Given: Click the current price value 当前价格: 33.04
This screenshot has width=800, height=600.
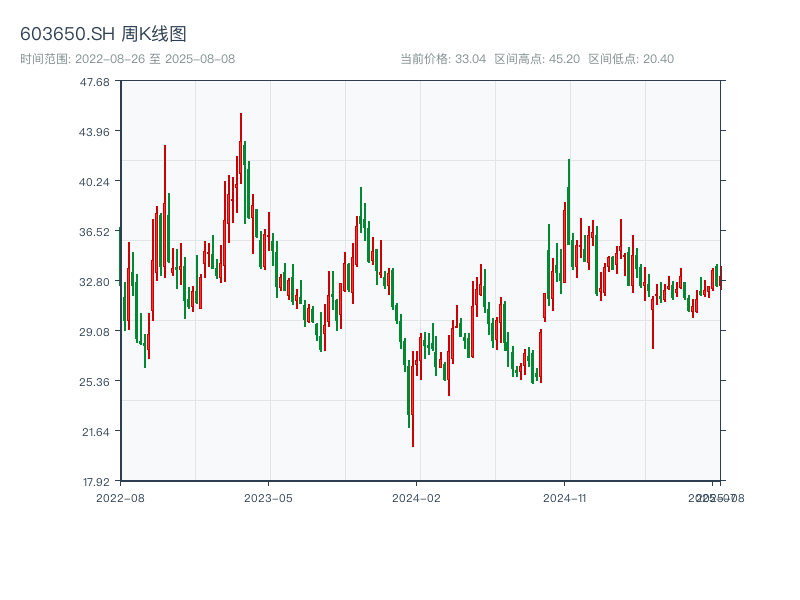Looking at the screenshot, I should click(x=443, y=59).
